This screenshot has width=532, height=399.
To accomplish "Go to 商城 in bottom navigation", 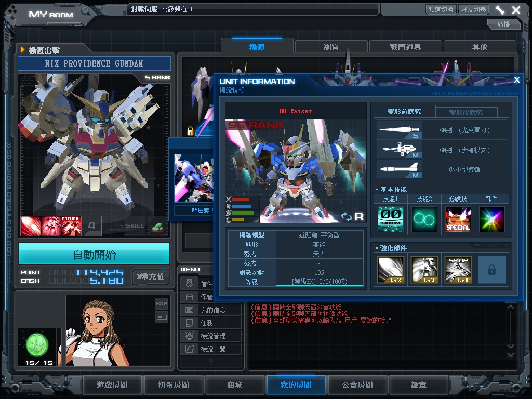I will point(235,385).
